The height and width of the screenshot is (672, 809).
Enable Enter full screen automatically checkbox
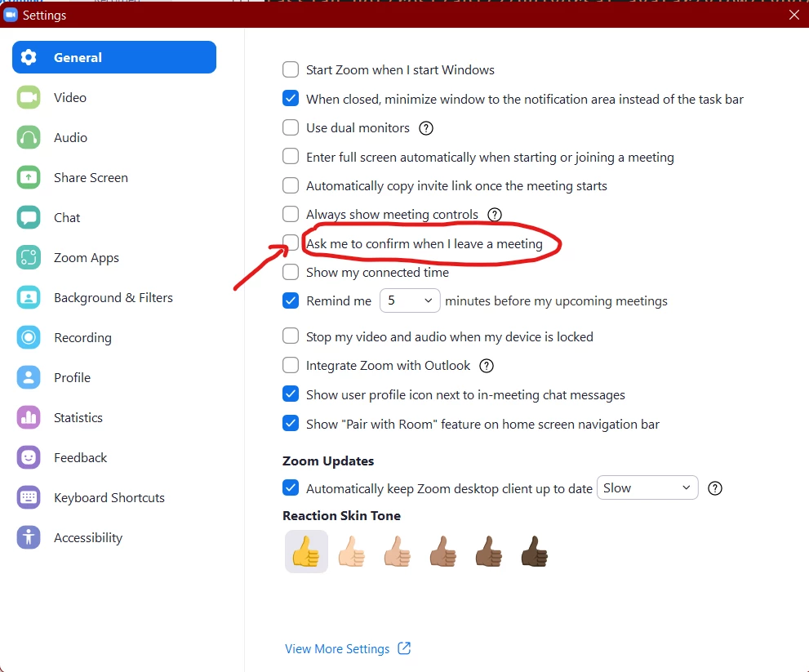291,157
